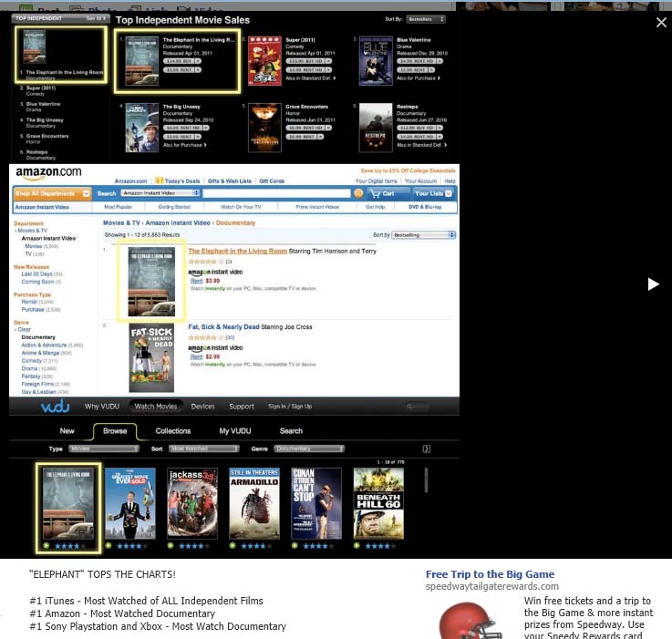Switch to the VUDU Collections tab
The image size is (672, 639).
(x=173, y=431)
